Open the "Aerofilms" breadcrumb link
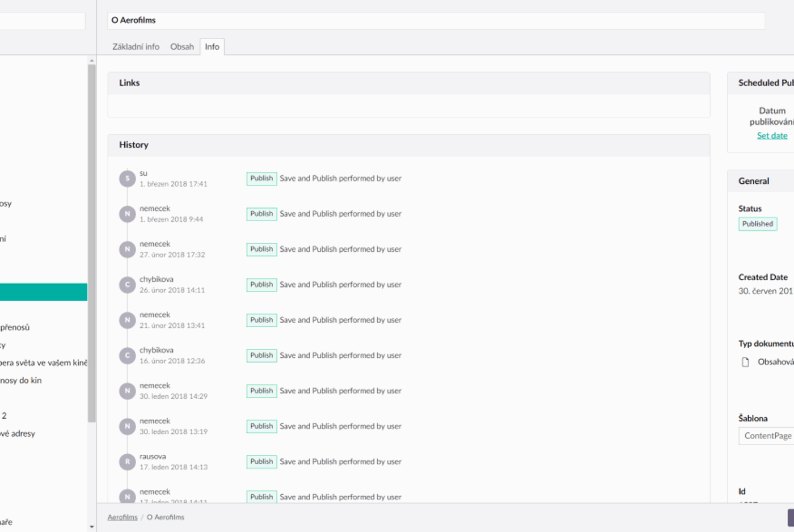The image size is (794, 532). pos(121,517)
